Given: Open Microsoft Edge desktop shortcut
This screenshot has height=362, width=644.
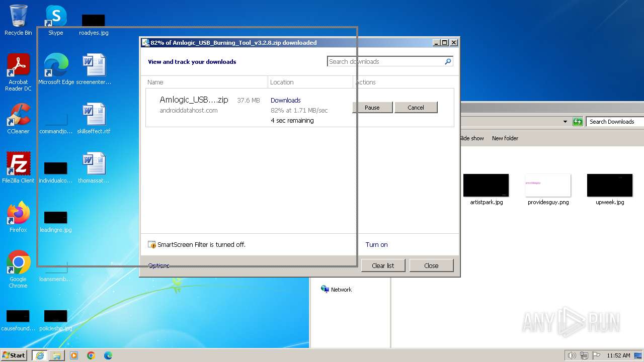Looking at the screenshot, I should (56, 69).
